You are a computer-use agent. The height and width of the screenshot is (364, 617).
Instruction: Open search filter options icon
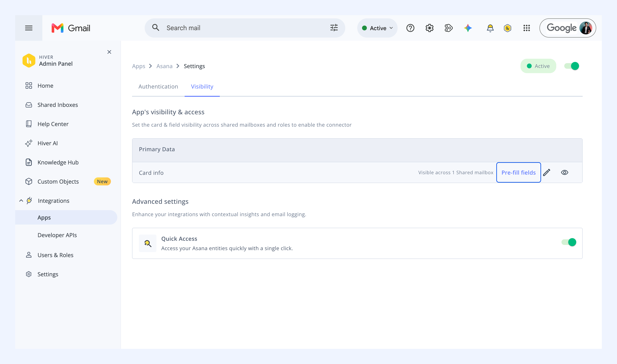tap(334, 28)
